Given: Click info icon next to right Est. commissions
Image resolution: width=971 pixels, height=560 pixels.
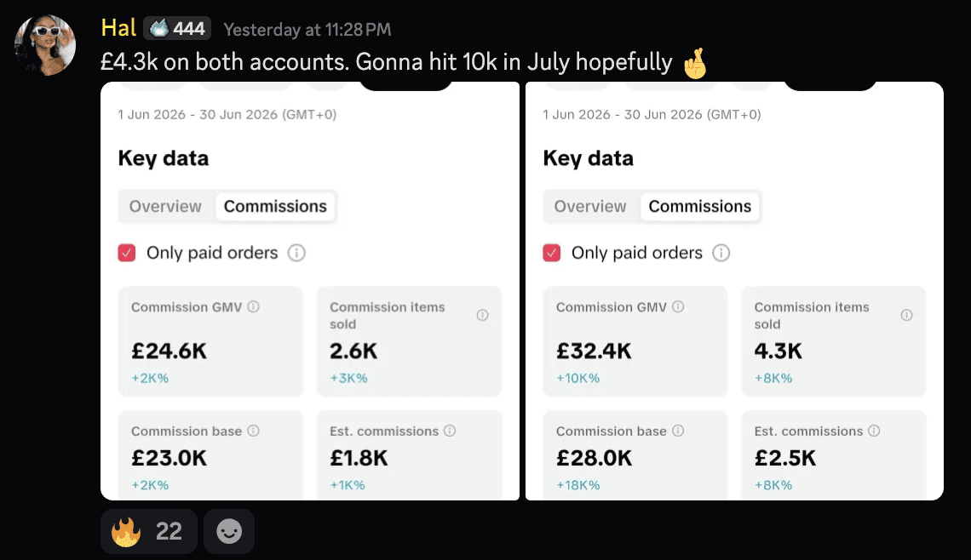Looking at the screenshot, I should [874, 431].
